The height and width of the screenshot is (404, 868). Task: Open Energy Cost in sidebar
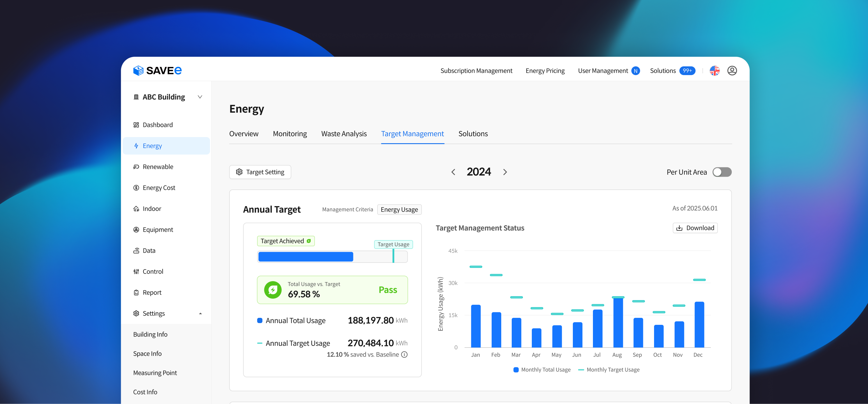tap(166, 188)
